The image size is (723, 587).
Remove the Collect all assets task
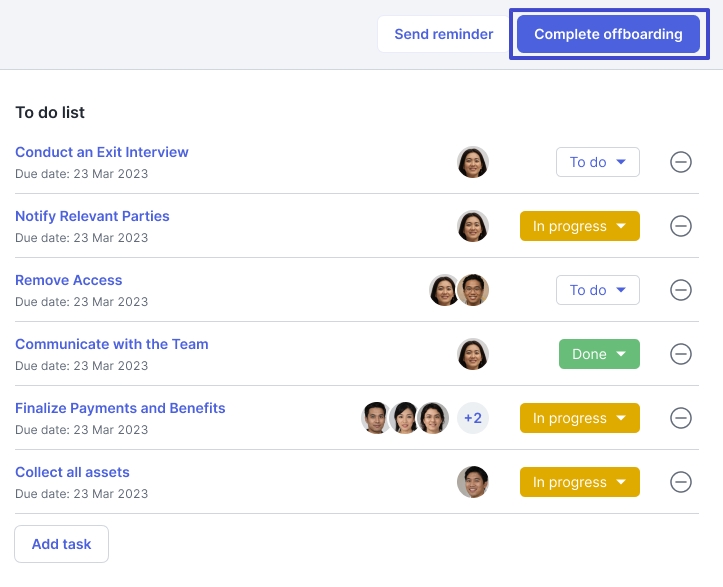tap(681, 482)
